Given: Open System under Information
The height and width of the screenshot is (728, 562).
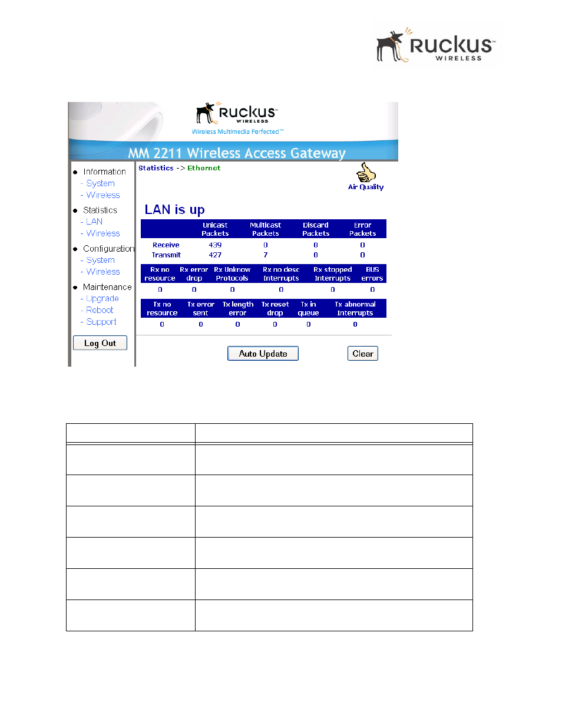Looking at the screenshot, I should pyautogui.click(x=100, y=183).
